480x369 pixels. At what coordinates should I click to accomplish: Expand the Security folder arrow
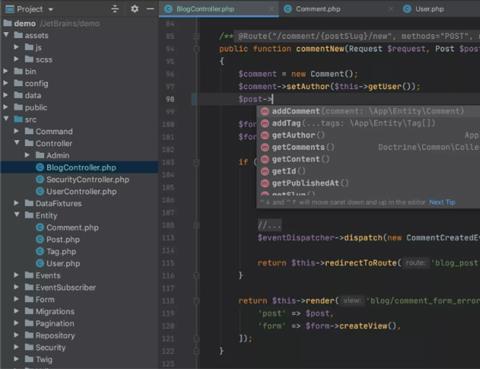(16, 347)
